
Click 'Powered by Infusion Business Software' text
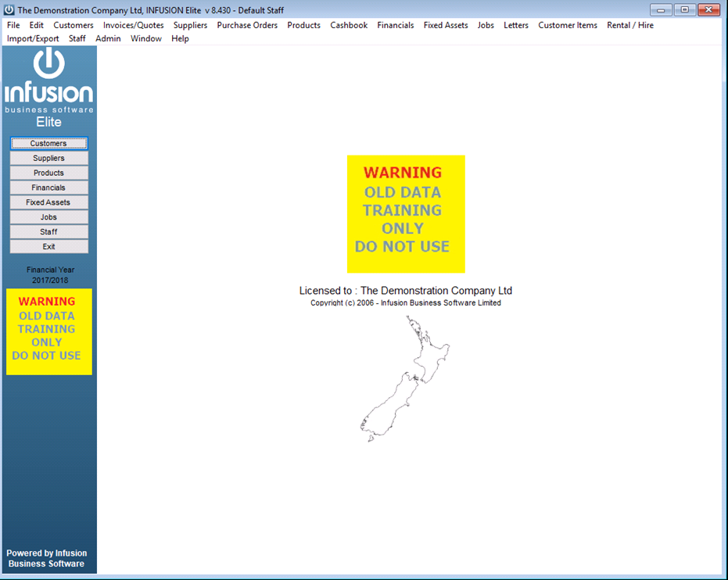coord(46,558)
